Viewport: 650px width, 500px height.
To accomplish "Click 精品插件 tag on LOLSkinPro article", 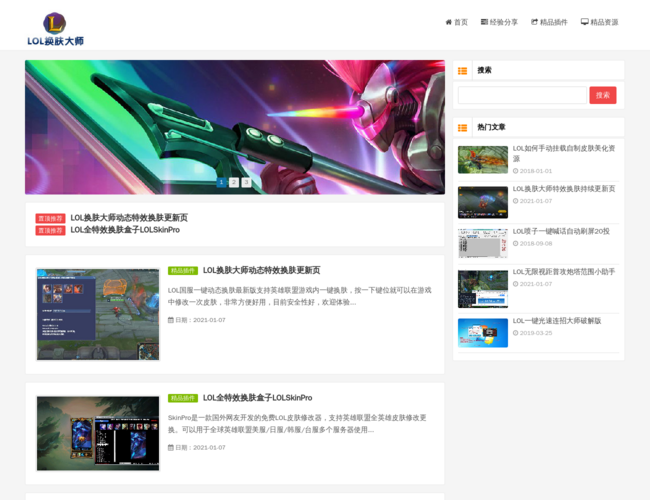I will point(183,398).
